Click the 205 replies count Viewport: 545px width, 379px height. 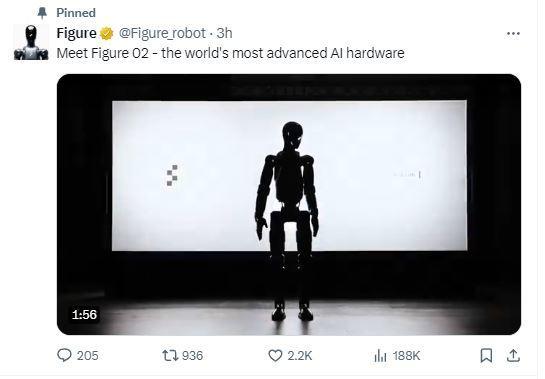coord(88,356)
